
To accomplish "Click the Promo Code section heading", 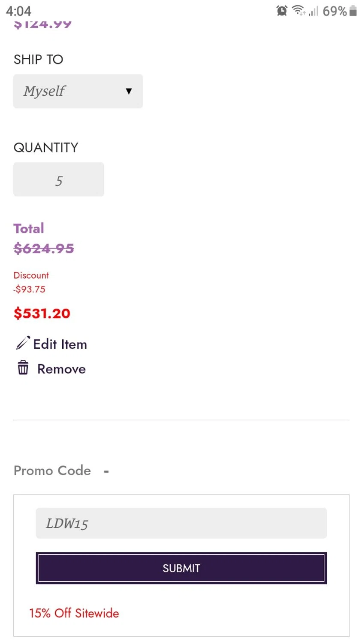I will point(52,471).
